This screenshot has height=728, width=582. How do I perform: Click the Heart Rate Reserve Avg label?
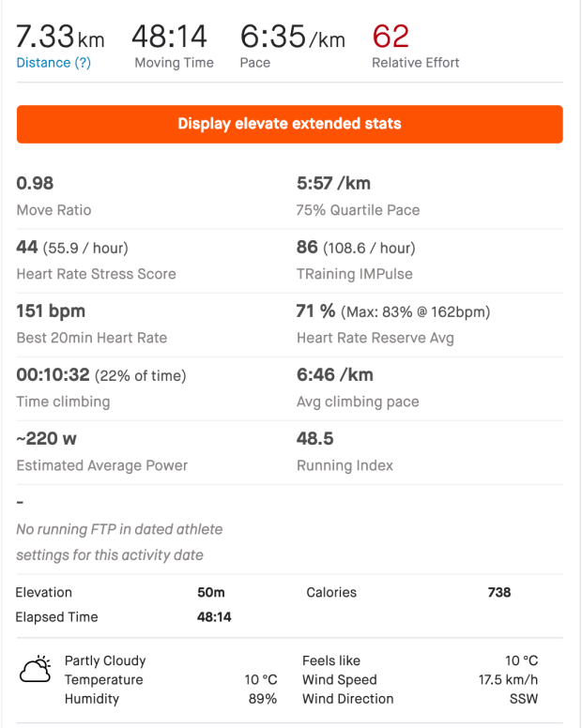click(x=375, y=338)
